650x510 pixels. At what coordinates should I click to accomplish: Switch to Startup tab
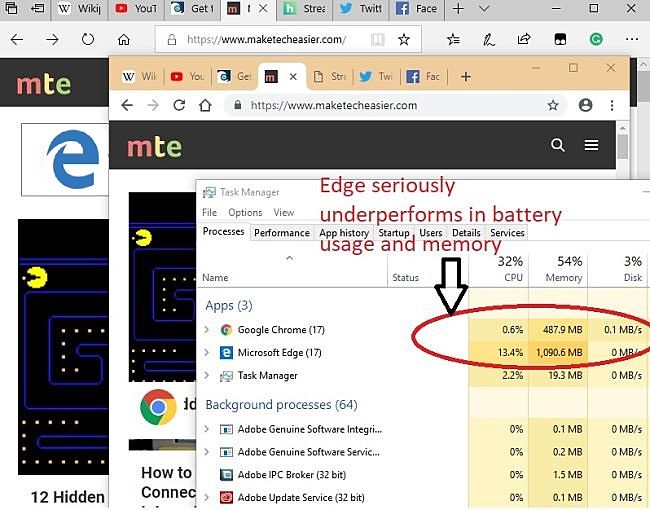coord(394,233)
